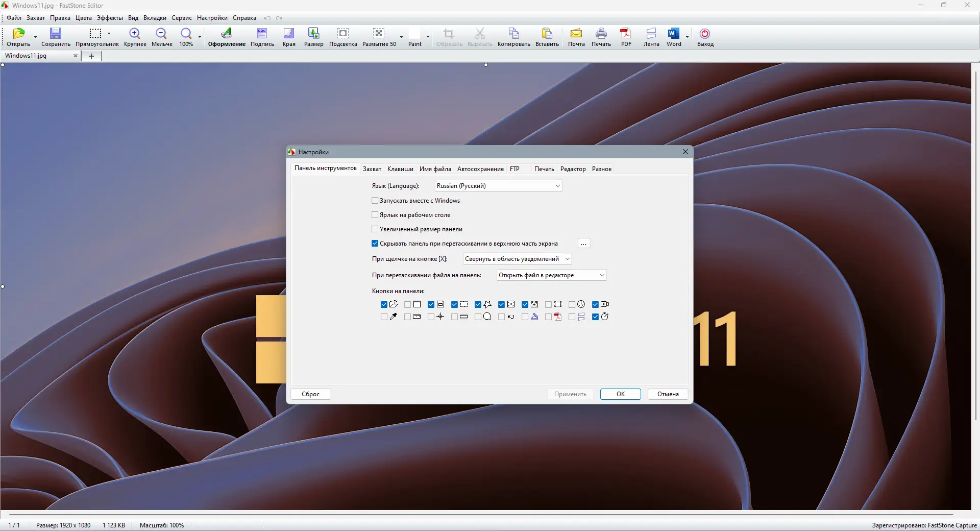Click the Размер: 1920 x 1080 status text

click(x=63, y=525)
